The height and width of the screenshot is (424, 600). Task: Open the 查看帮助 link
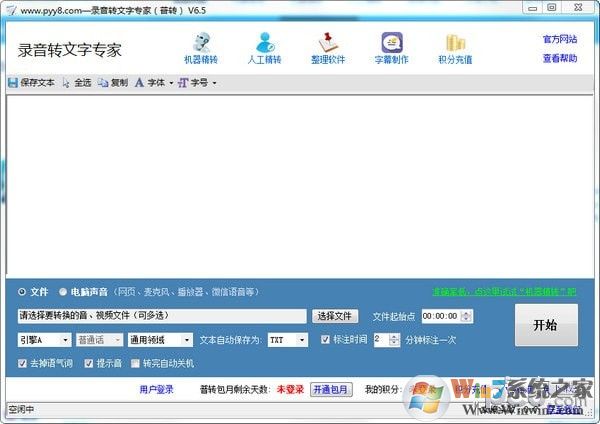tap(560, 58)
